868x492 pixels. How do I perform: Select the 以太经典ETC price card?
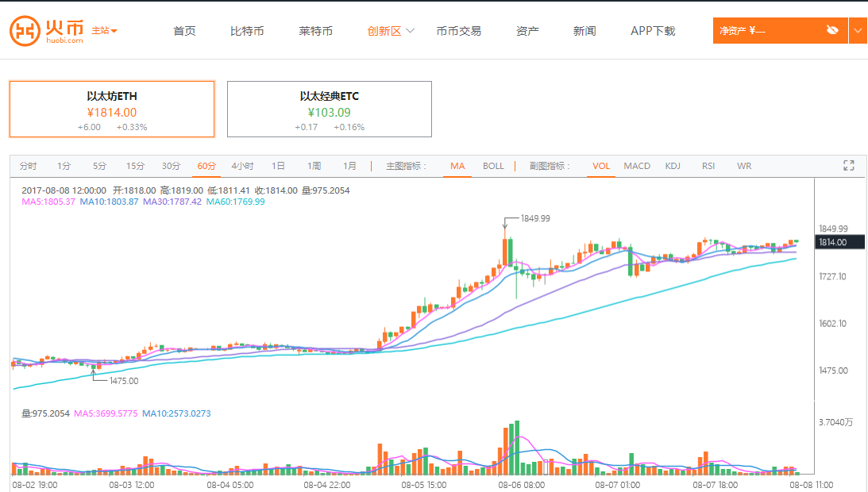pos(330,110)
